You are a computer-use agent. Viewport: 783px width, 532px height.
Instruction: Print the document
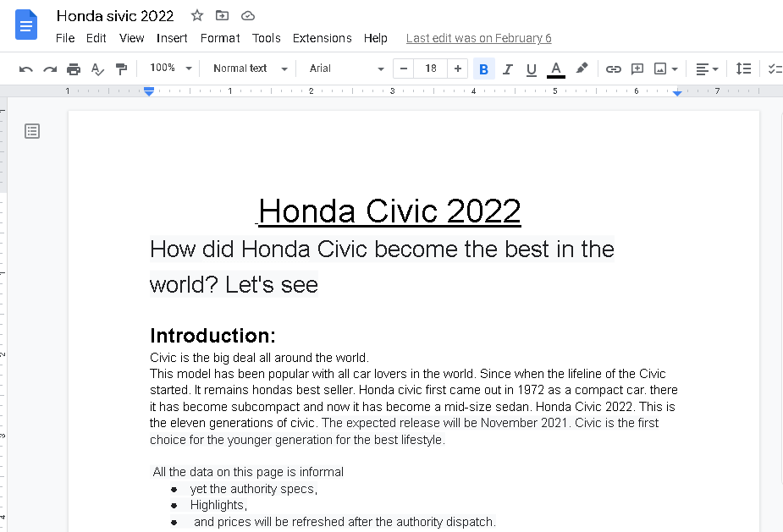(x=74, y=69)
